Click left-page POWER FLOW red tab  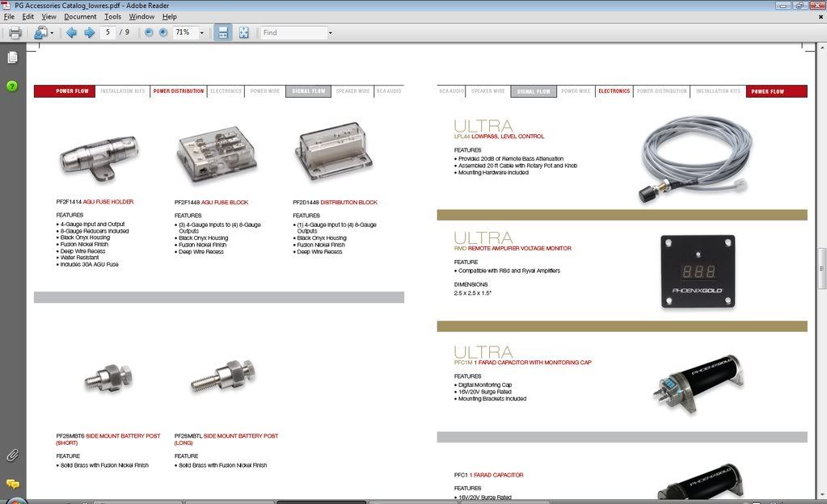point(65,91)
